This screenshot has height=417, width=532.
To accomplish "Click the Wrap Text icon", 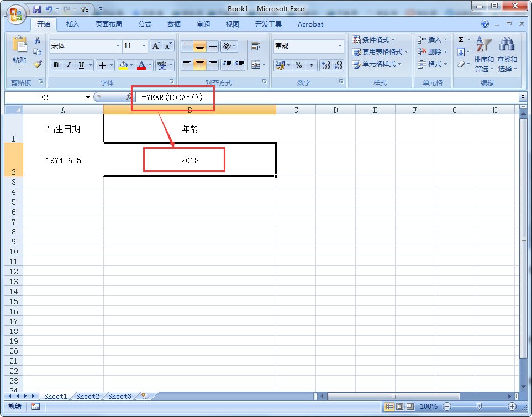I will (x=255, y=46).
